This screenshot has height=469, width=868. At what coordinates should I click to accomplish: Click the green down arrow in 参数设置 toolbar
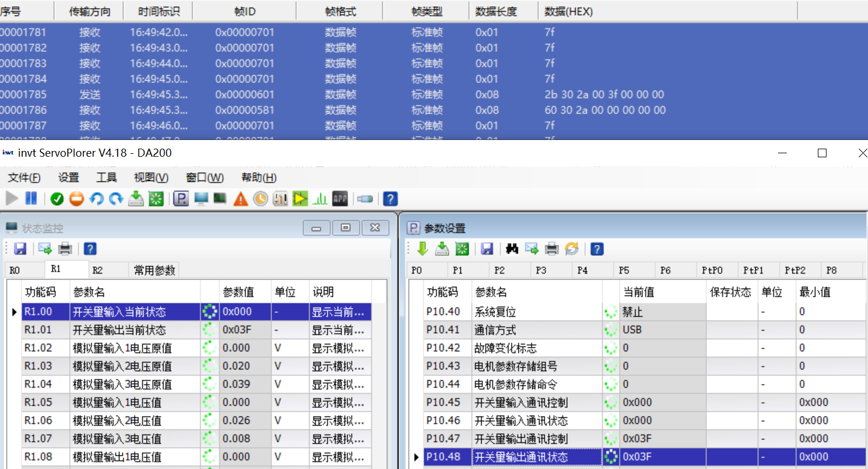pyautogui.click(x=422, y=248)
